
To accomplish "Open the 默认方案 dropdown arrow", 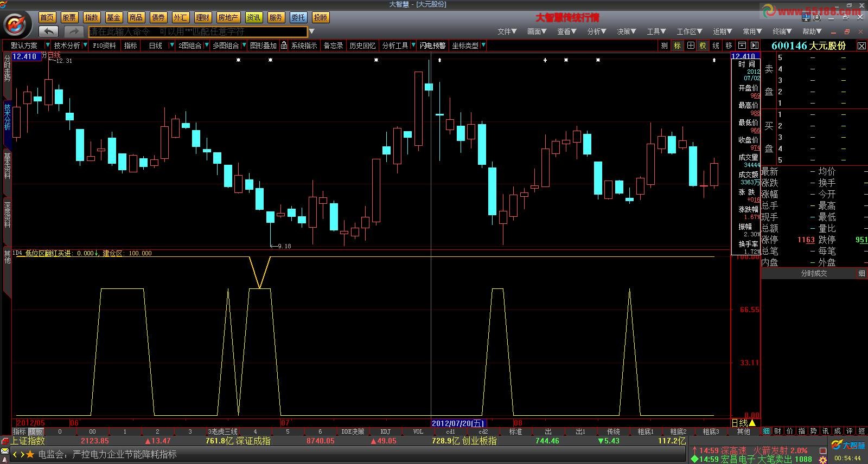I will pyautogui.click(x=48, y=46).
